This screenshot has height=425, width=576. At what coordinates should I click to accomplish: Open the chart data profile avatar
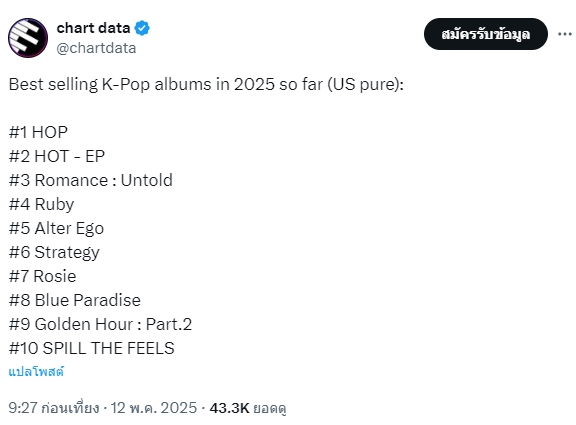[x=28, y=38]
